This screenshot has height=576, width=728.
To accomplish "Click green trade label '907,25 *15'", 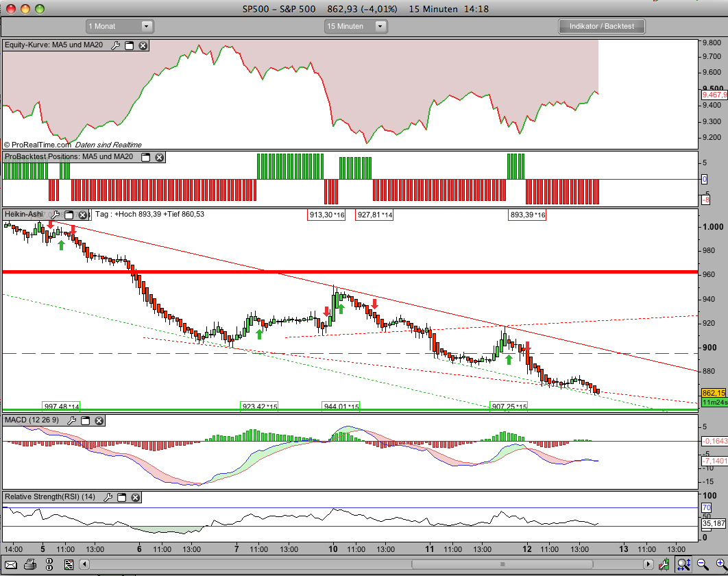I will 509,407.
